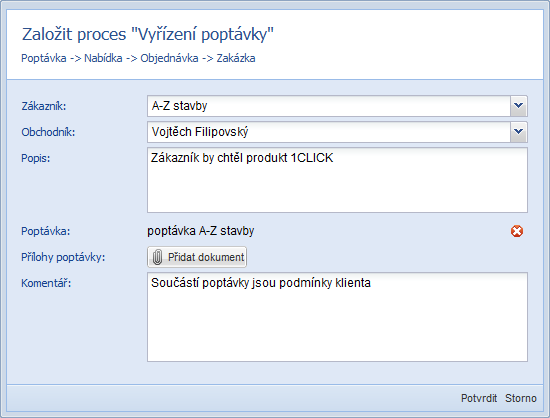550x418 pixels.
Task: Click the Přílohy poptávky label
Action: pos(63,257)
